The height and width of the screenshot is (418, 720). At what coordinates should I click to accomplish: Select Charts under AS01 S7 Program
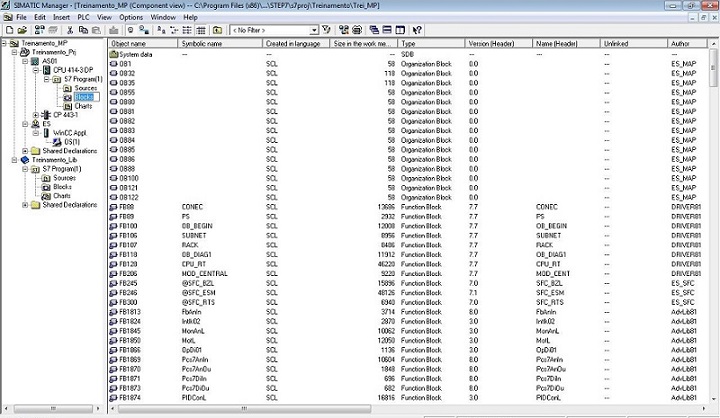(x=83, y=106)
